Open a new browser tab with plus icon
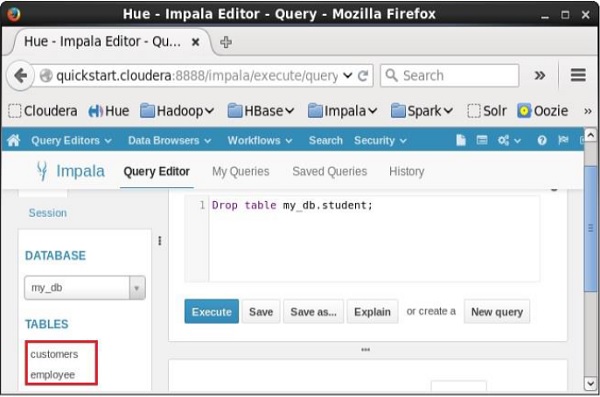The width and height of the screenshot is (600, 397). point(226,42)
